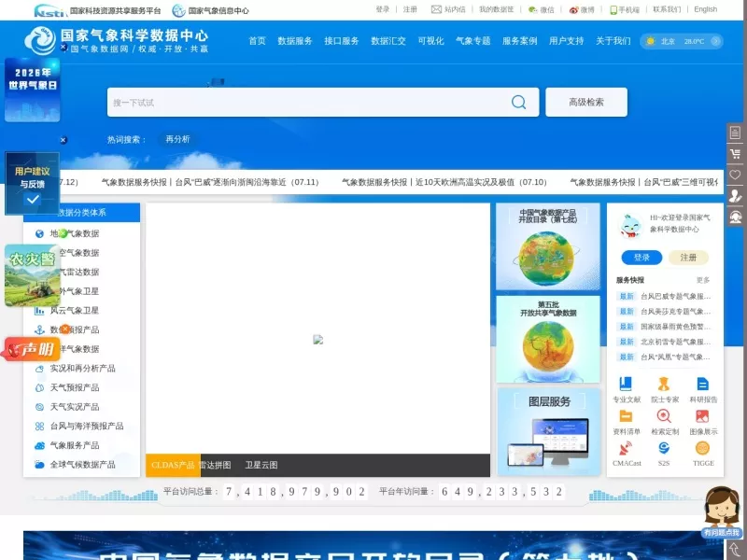Open the 关于我们 menu

(x=613, y=41)
